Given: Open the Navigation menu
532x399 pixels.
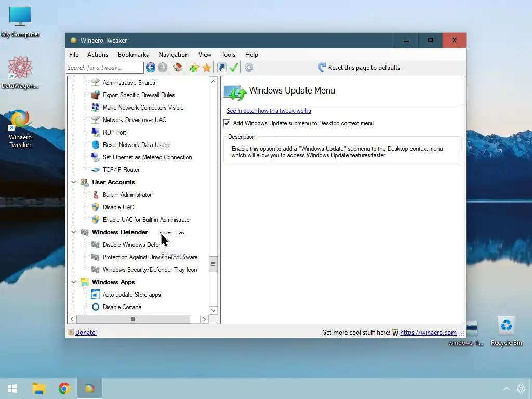Looking at the screenshot, I should [174, 54].
